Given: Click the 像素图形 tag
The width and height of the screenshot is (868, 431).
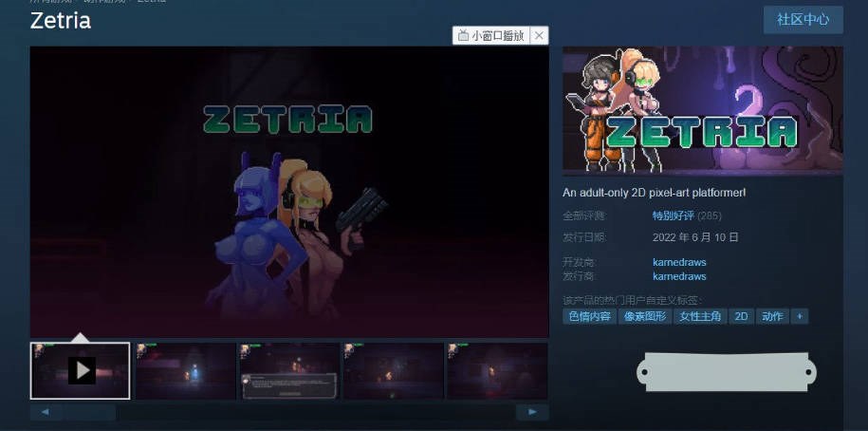Looking at the screenshot, I should click(x=645, y=316).
